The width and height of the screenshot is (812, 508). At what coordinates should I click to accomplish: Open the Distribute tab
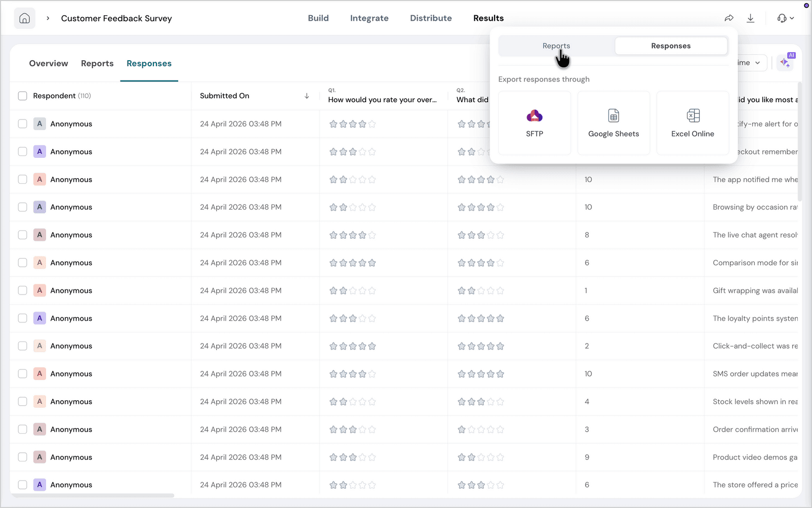(x=431, y=18)
